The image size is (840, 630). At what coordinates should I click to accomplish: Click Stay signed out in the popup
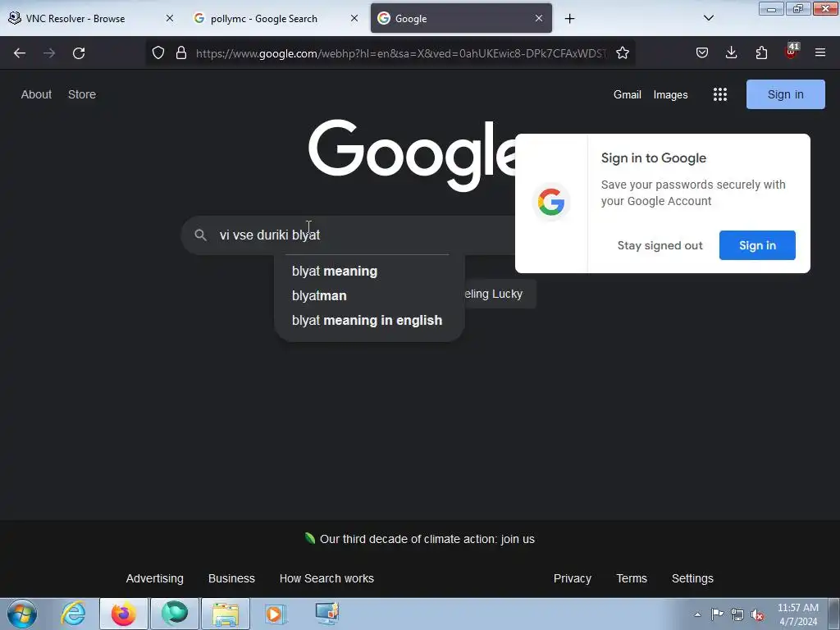tap(660, 245)
